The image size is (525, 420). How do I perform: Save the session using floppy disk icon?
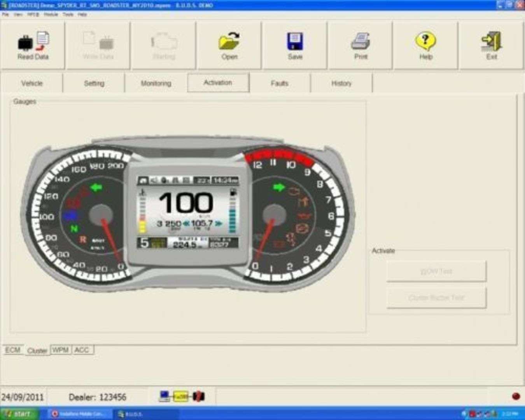[x=295, y=45]
